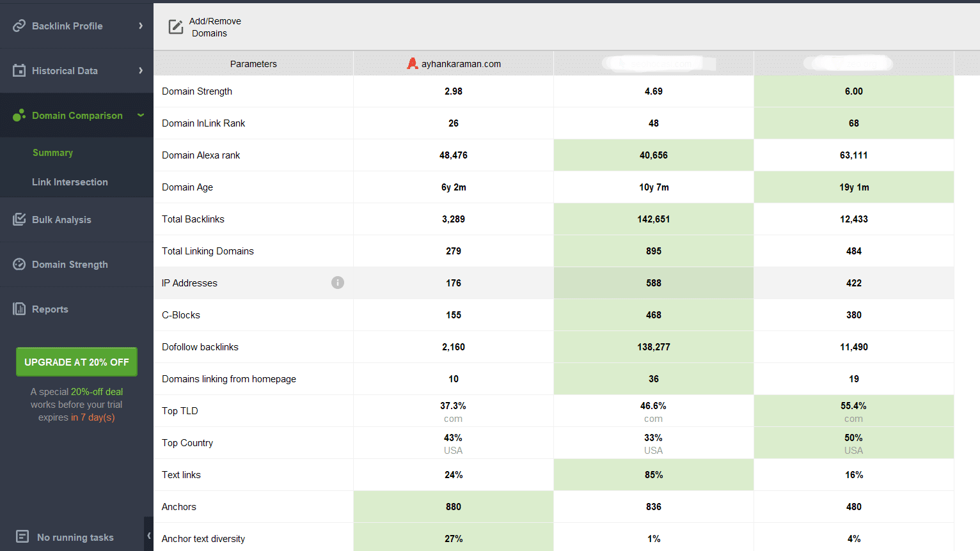
Task: Click the 19y 1m Domain Age value
Action: (854, 187)
